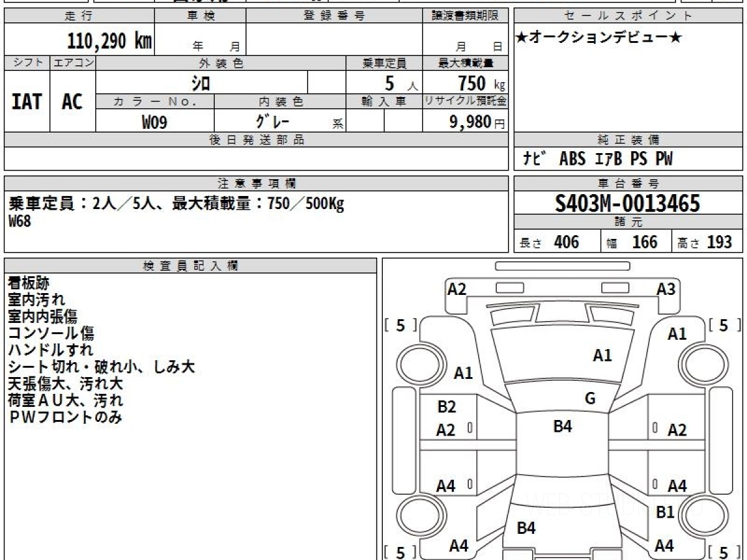Select the A1 mark on the hood

(x=602, y=355)
